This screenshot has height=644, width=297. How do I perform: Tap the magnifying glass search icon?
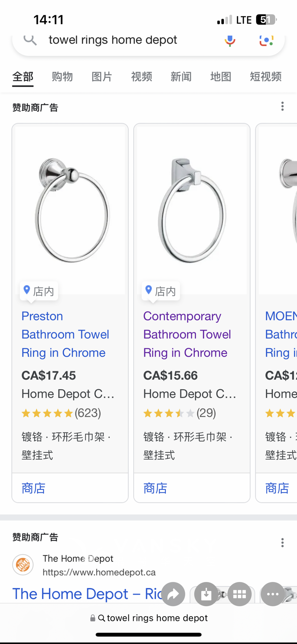click(30, 39)
